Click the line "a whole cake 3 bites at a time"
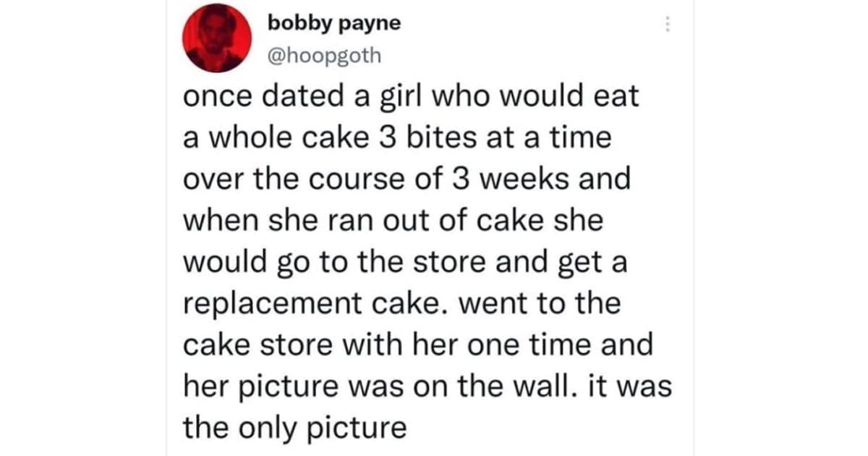868x456 pixels. coord(396,138)
